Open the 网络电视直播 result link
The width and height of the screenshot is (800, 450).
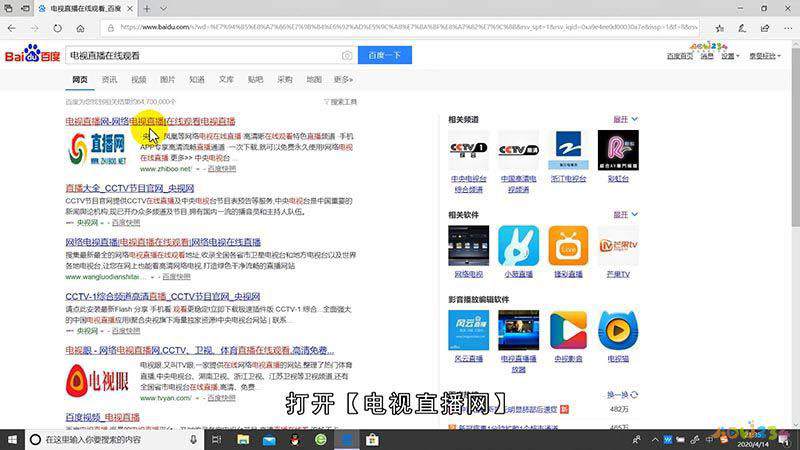coord(163,242)
